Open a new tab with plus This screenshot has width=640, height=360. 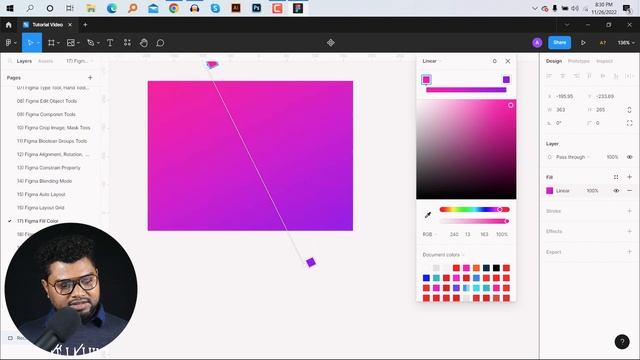pos(85,25)
